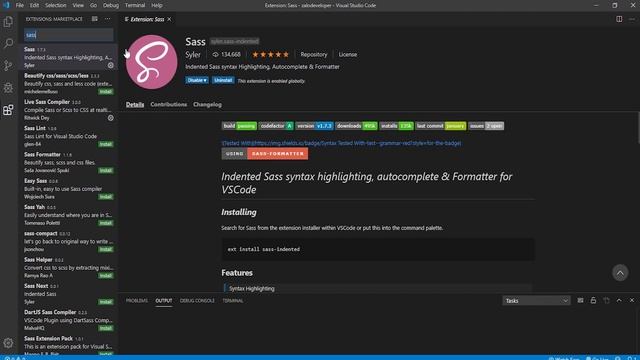Install the Easy Sass extension

tap(106, 197)
